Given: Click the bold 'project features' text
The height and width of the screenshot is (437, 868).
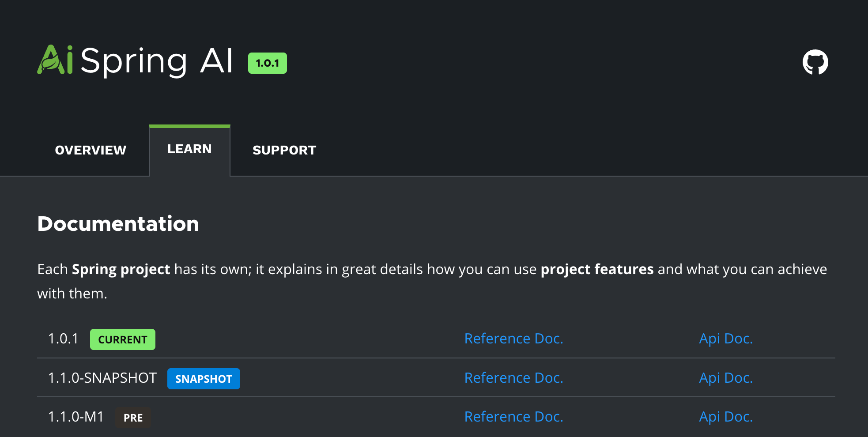Looking at the screenshot, I should tap(597, 269).
